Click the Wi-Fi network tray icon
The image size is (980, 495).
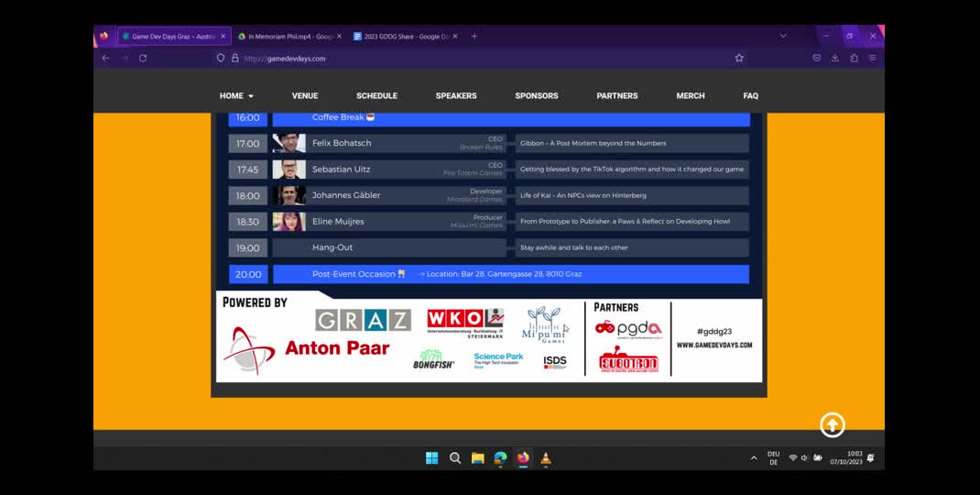coord(793,458)
